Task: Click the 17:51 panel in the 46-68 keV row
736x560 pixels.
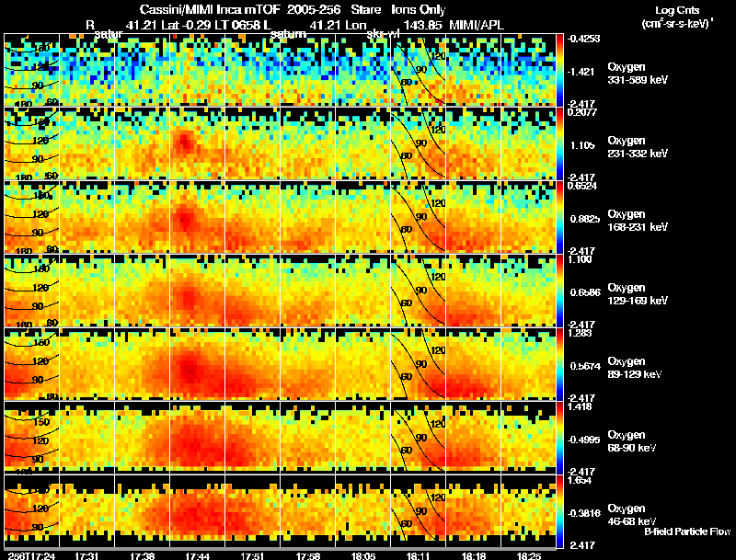Action: [252, 511]
